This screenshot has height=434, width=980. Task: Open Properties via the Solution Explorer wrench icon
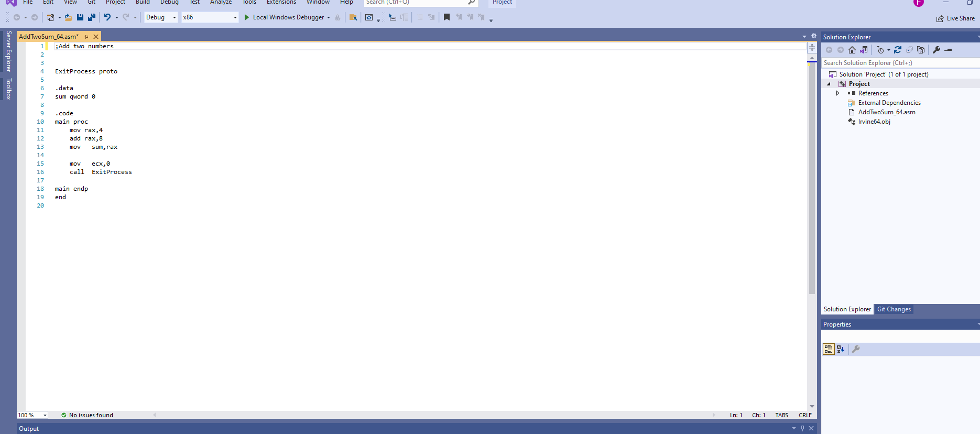pyautogui.click(x=937, y=50)
